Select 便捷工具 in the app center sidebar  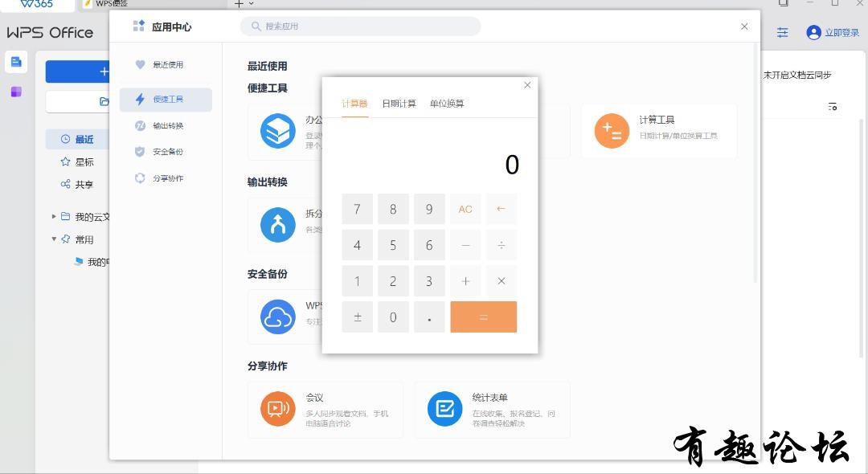click(x=166, y=100)
